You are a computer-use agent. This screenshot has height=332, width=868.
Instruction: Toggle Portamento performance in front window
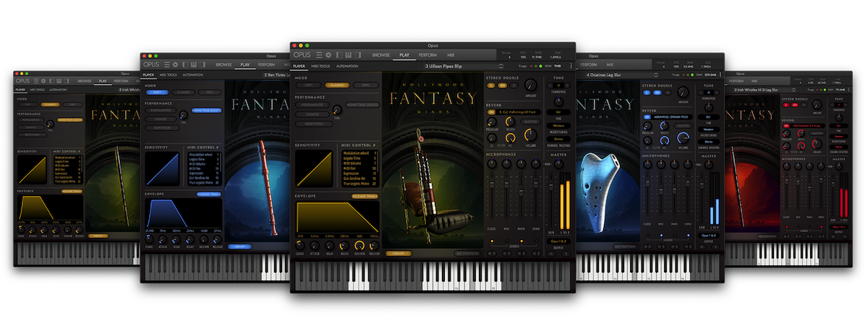point(312,105)
